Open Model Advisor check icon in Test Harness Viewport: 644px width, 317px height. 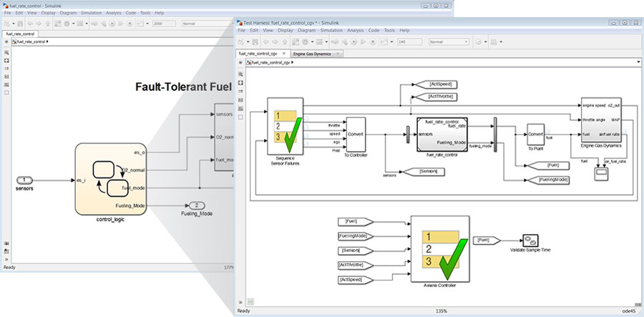point(479,42)
